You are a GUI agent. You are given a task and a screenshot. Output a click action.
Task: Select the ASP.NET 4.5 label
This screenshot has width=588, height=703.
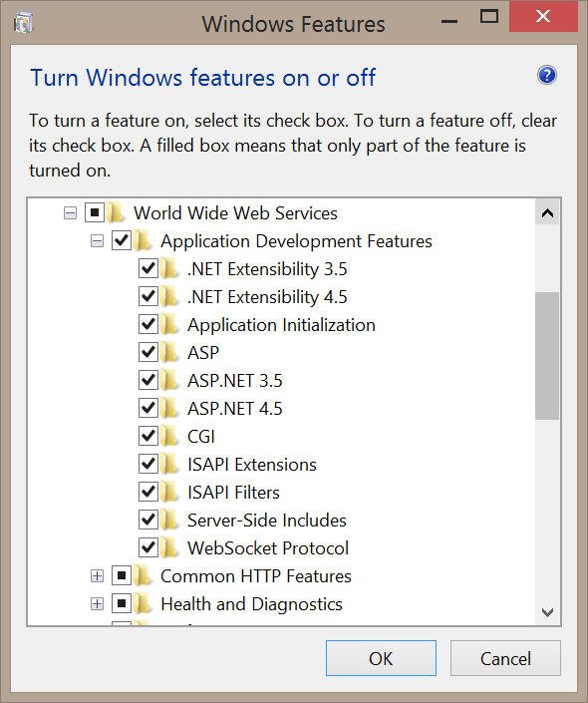(235, 409)
